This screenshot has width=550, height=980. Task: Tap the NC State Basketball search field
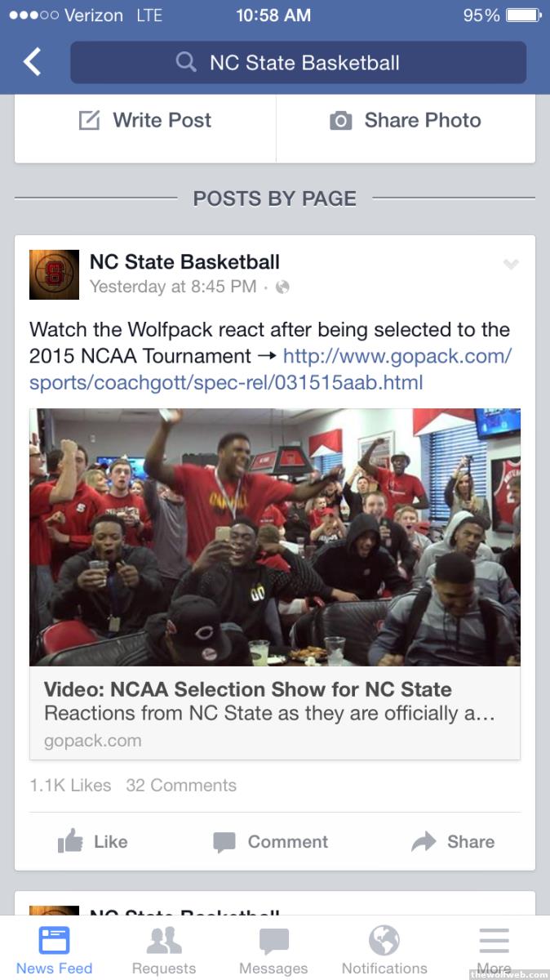click(298, 63)
